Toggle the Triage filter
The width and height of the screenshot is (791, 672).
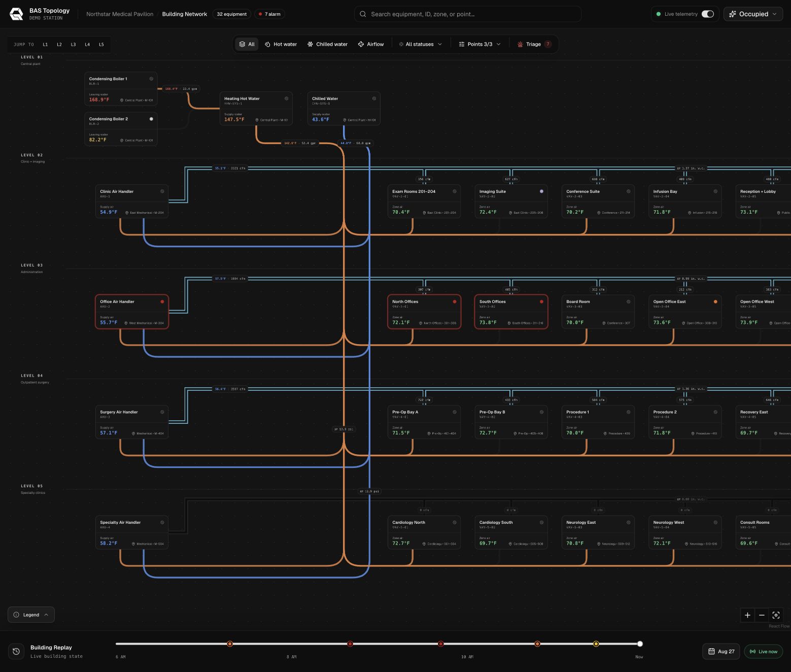tap(534, 44)
